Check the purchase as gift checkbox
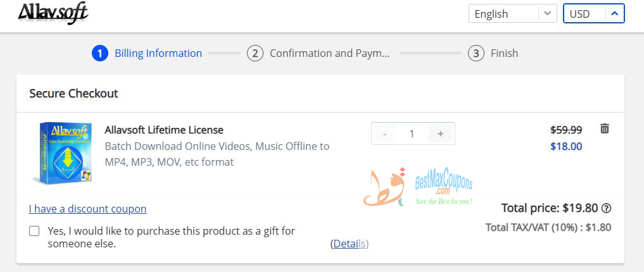Screen dimensions: 644x272 coord(34,231)
